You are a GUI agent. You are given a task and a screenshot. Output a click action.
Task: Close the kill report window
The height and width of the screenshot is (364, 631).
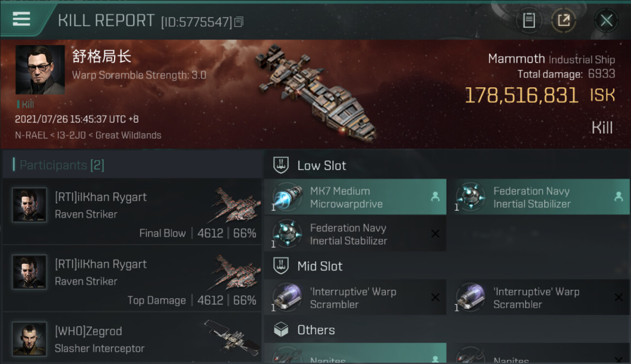pos(606,20)
